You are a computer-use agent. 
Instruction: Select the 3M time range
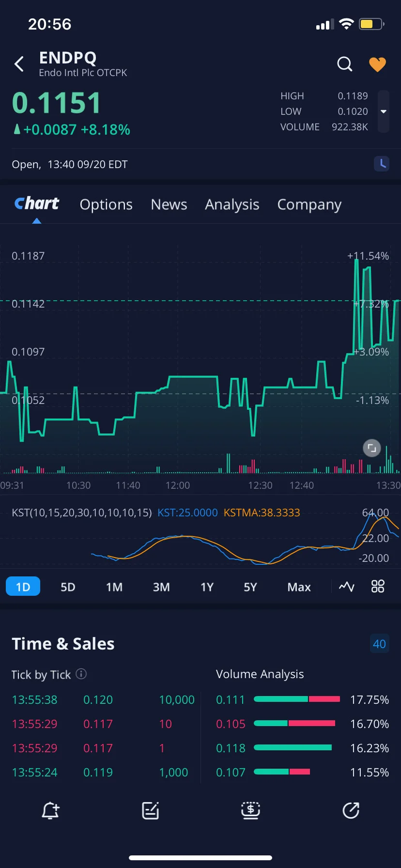point(161,587)
